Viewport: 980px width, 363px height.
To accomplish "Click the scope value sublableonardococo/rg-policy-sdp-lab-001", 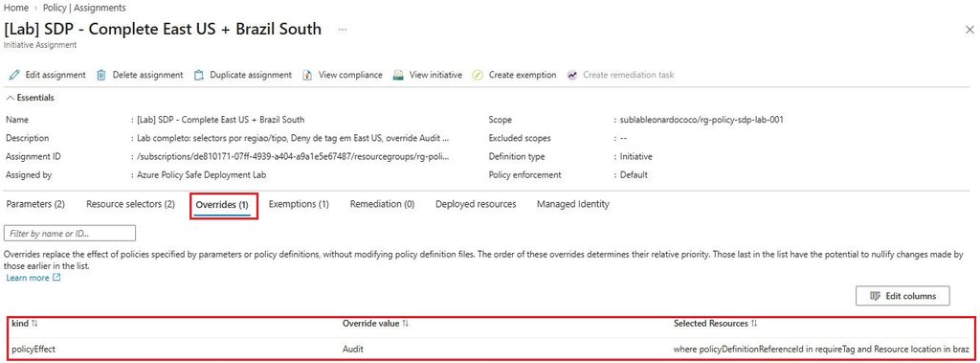I will pyautogui.click(x=702, y=120).
